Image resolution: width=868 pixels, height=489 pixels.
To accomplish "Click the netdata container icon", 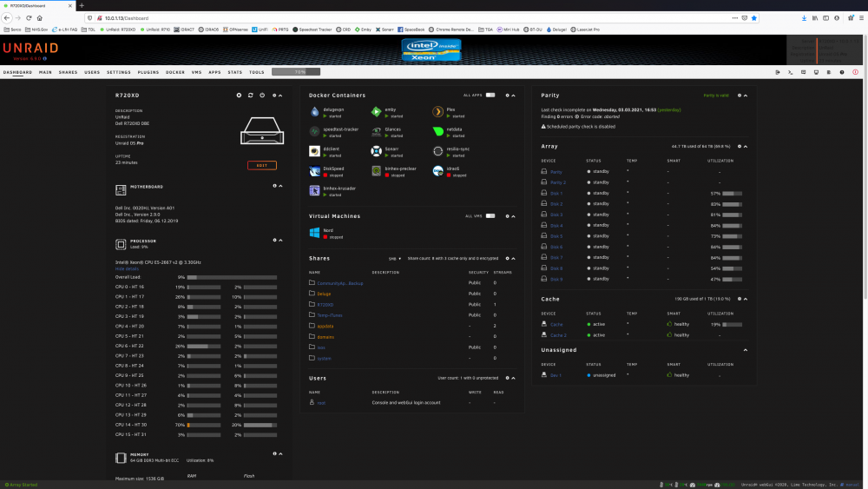I will pos(437,132).
